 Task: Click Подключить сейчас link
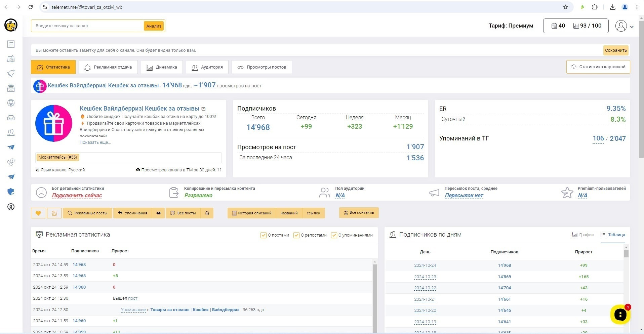77,196
